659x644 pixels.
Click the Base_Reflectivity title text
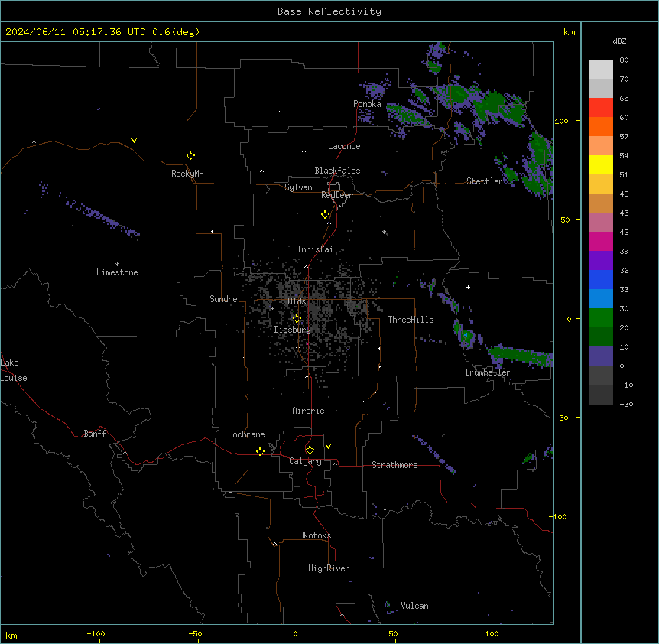329,11
